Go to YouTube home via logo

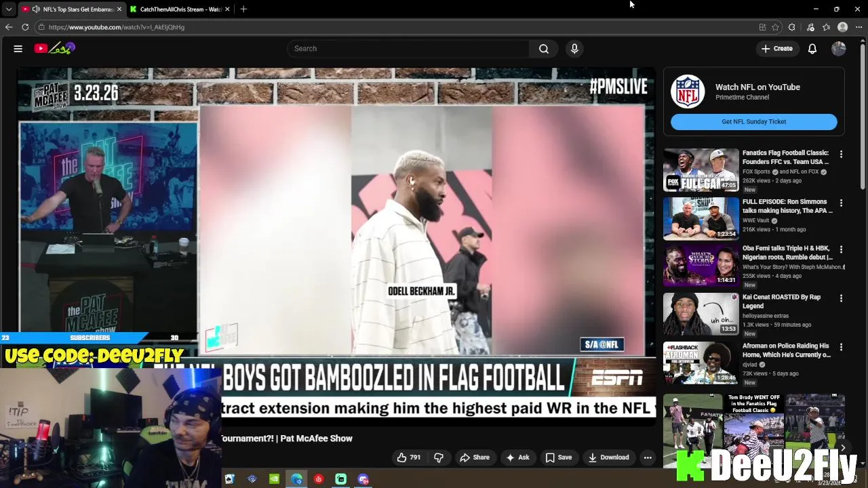tap(54, 48)
